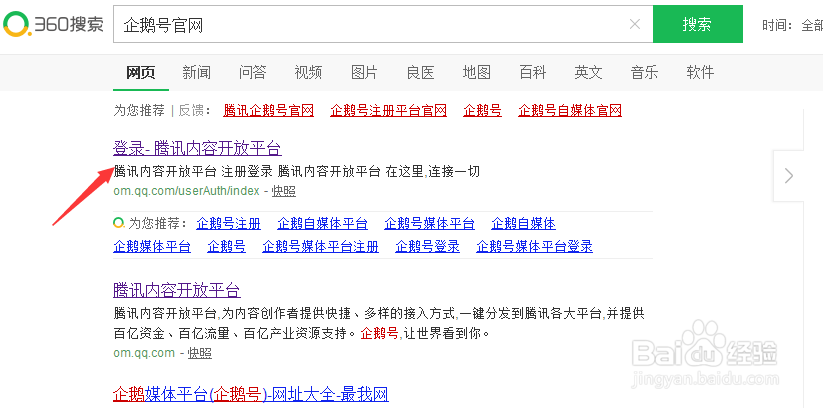This screenshot has width=823, height=408.
Task: Open the second result 腾讯内容开放平台
Action: click(177, 290)
